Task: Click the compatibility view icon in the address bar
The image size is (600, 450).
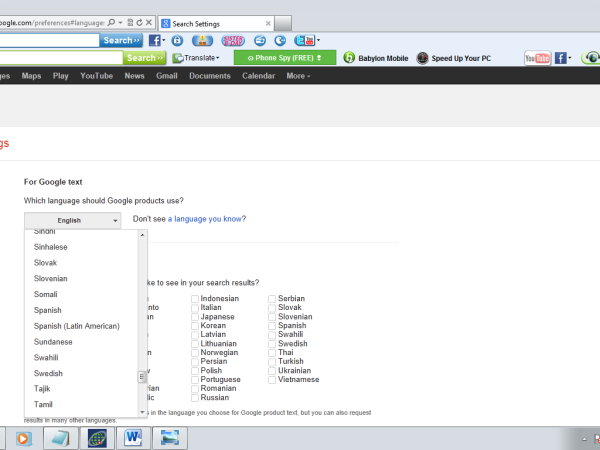Action: coord(130,23)
